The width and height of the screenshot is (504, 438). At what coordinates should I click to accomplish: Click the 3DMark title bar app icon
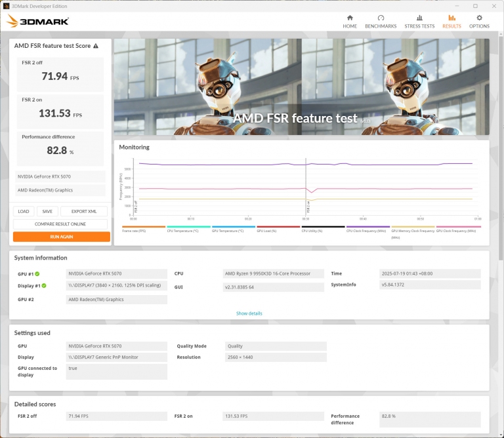click(6, 6)
